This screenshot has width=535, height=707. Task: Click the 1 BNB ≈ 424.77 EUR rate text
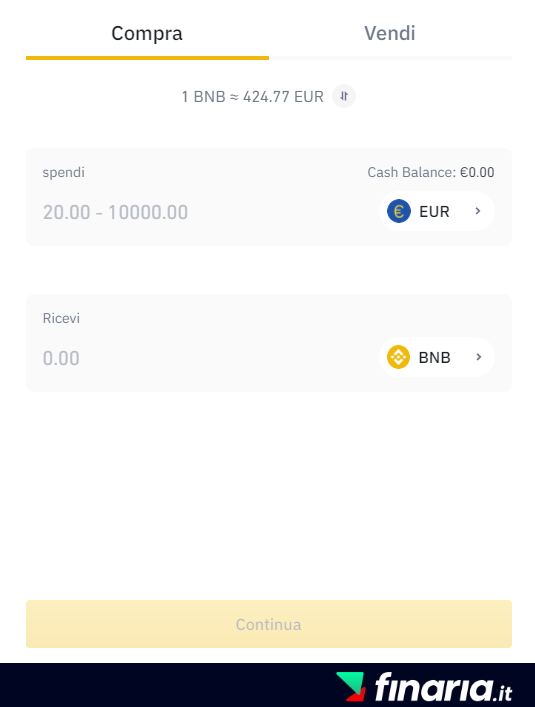252,96
